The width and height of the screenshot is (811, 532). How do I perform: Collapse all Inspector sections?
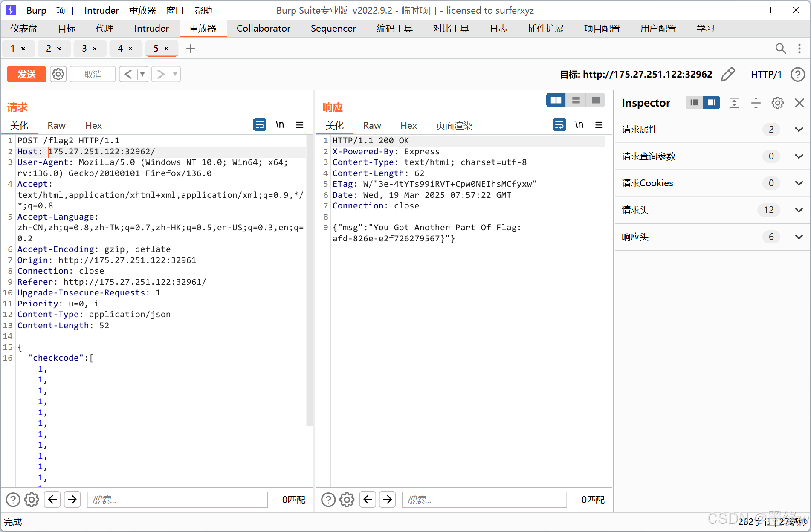click(x=756, y=103)
